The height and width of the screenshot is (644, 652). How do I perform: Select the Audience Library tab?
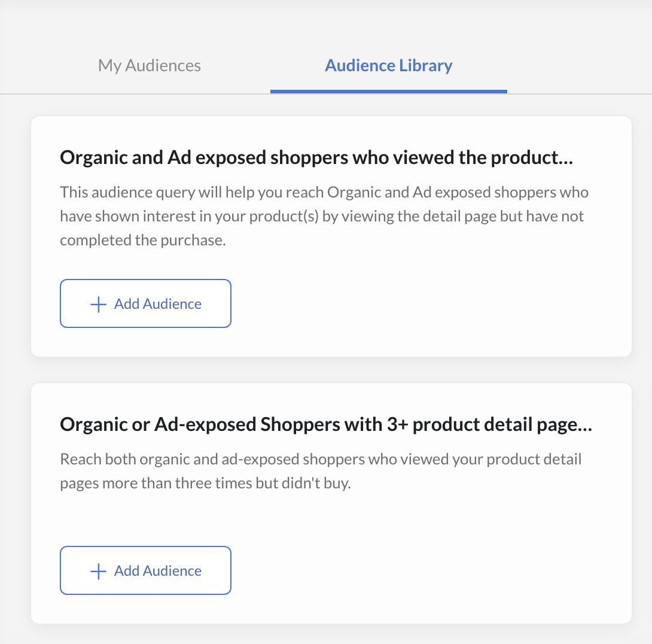388,66
